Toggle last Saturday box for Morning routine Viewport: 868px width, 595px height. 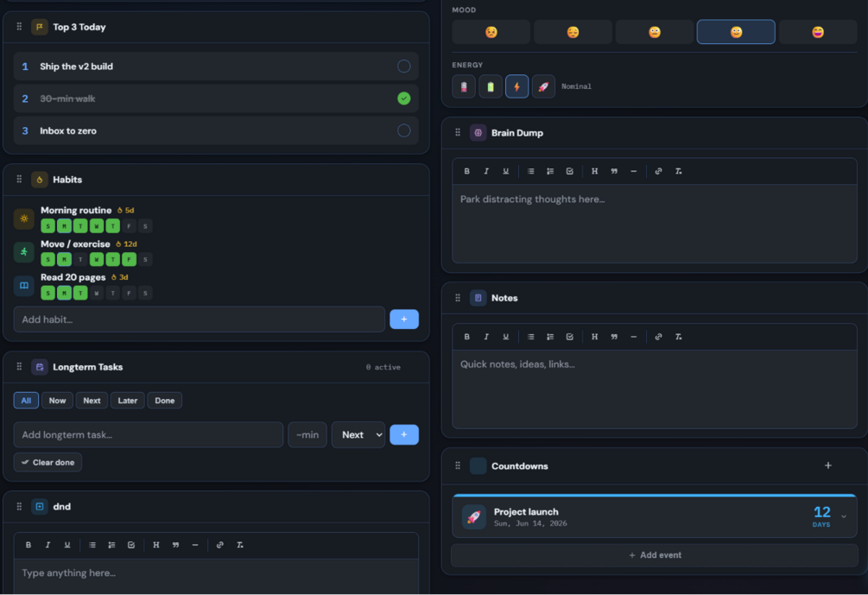point(145,225)
